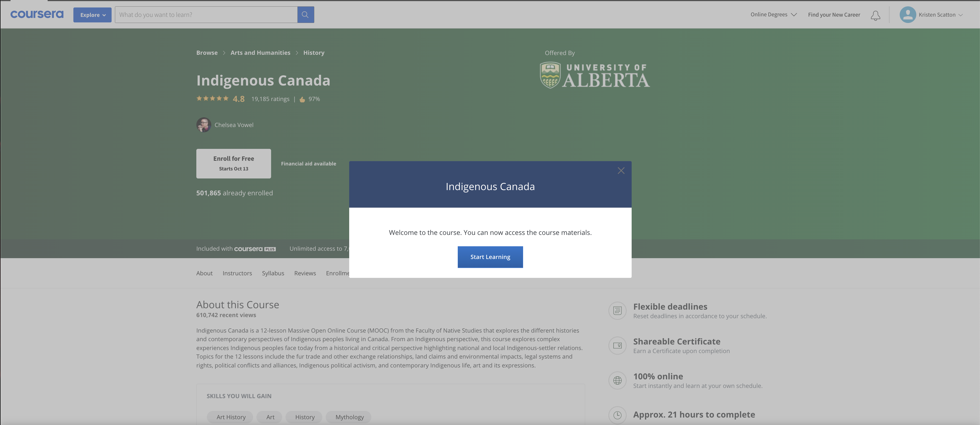Click the Enroll for Free button

click(234, 164)
